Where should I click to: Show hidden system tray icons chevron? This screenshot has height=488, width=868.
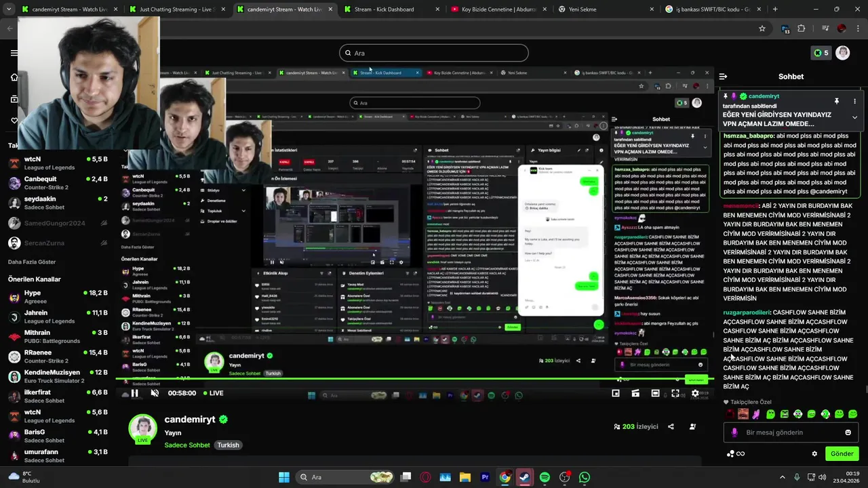tap(783, 477)
